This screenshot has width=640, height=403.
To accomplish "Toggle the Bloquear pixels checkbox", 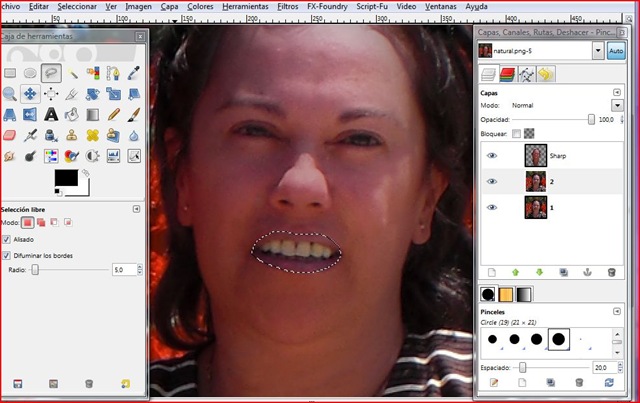I will (x=516, y=134).
